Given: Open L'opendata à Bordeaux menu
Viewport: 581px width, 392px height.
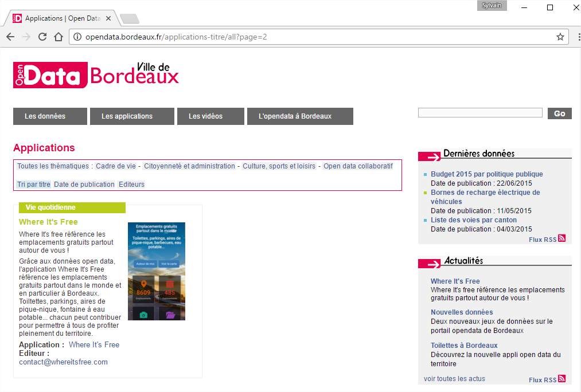Looking at the screenshot, I should (x=300, y=116).
